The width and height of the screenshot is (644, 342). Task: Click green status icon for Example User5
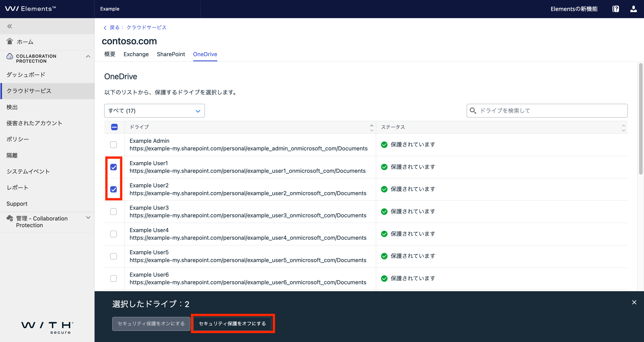[384, 256]
